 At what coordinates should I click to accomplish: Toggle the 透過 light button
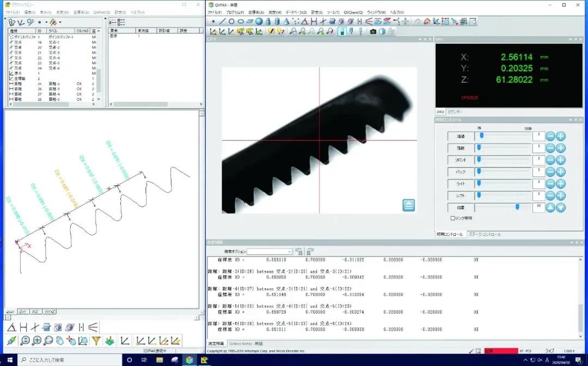461,136
